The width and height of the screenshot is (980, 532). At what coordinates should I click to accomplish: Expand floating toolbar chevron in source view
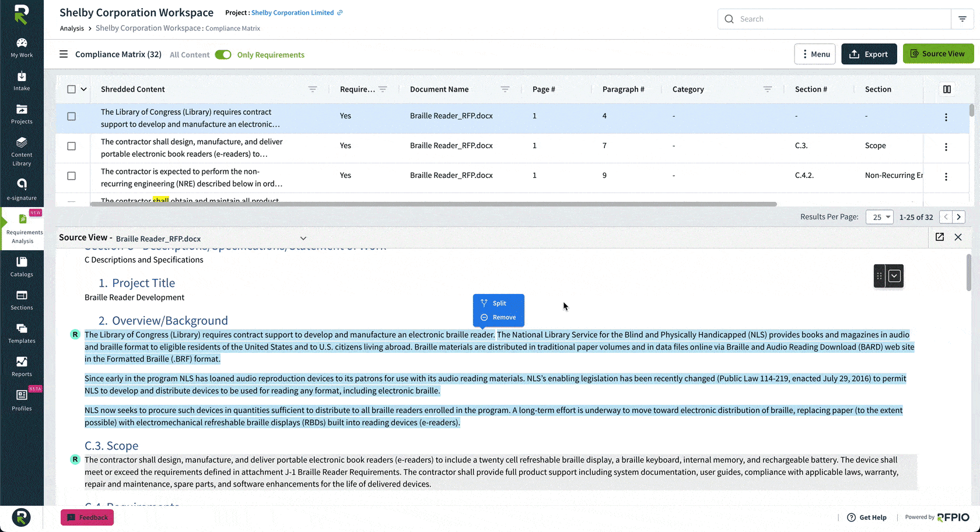pos(894,276)
